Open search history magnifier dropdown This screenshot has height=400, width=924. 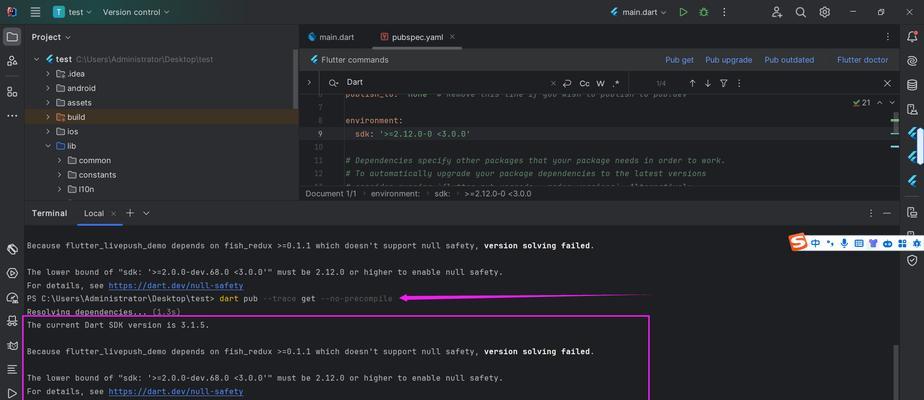334,83
